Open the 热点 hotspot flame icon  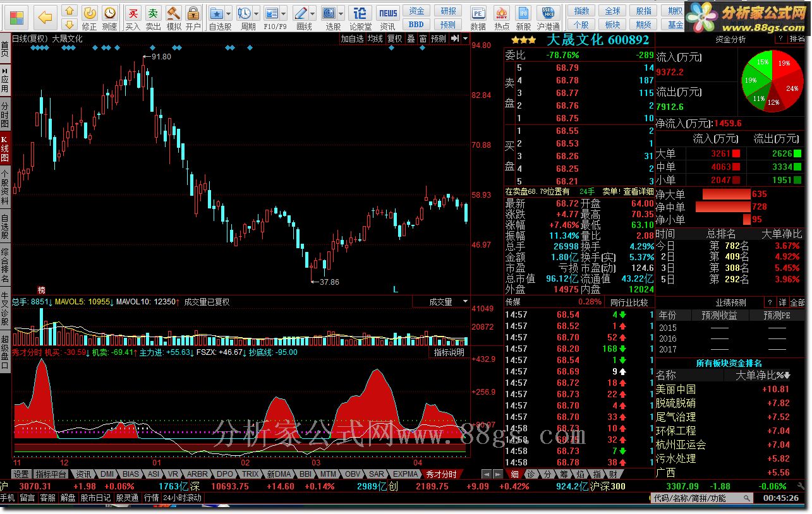point(502,17)
